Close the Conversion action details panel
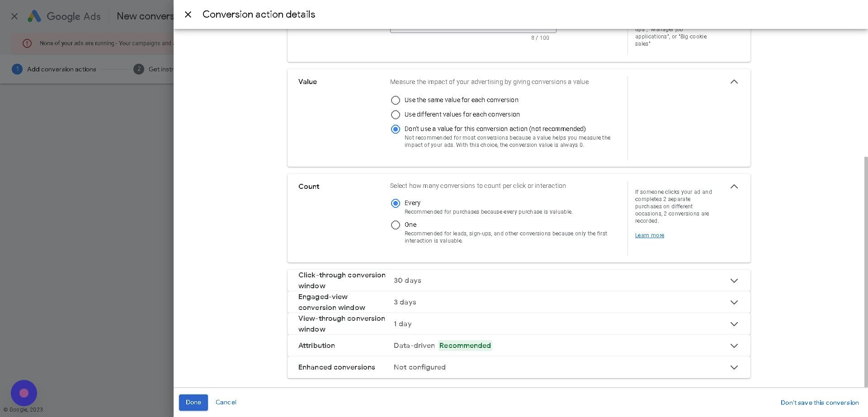This screenshot has height=417, width=868. 188,14
